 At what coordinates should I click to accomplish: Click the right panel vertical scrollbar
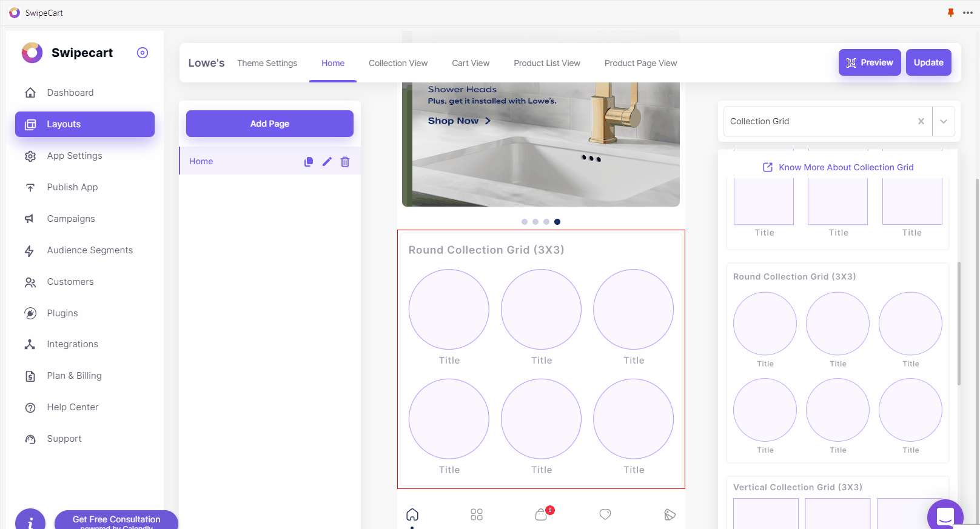[959, 323]
